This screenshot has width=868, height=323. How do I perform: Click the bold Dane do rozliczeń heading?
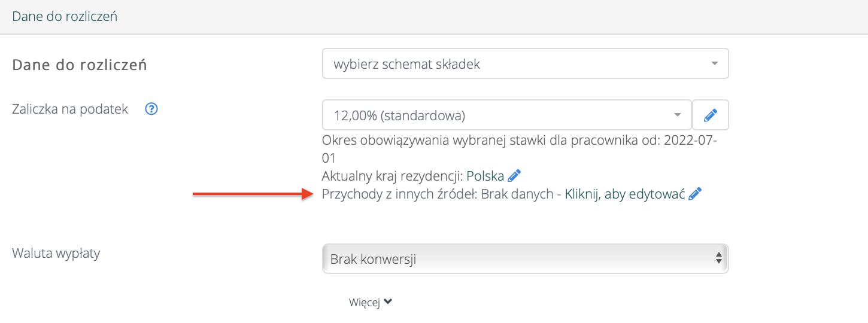[80, 65]
